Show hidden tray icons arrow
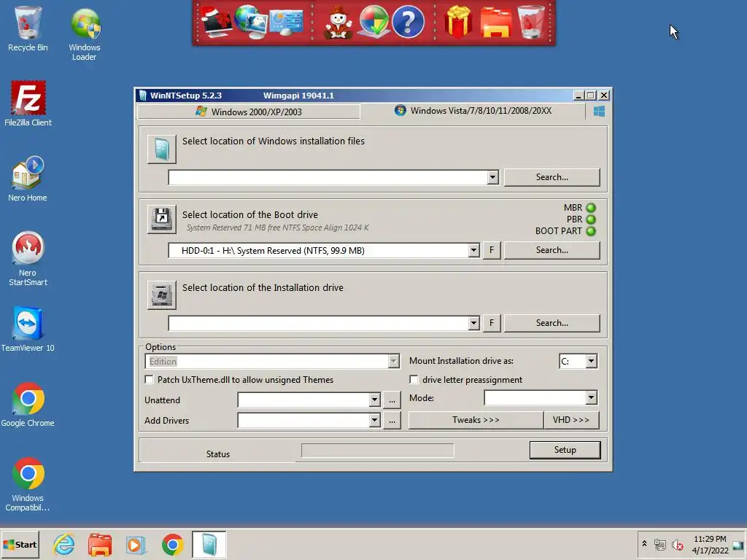Screen dimensions: 747x560 tap(645, 543)
